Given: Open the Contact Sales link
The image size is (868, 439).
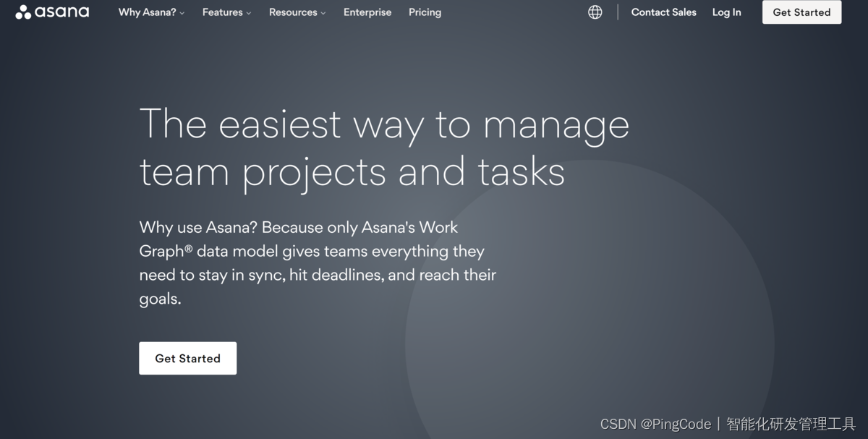Looking at the screenshot, I should (663, 12).
